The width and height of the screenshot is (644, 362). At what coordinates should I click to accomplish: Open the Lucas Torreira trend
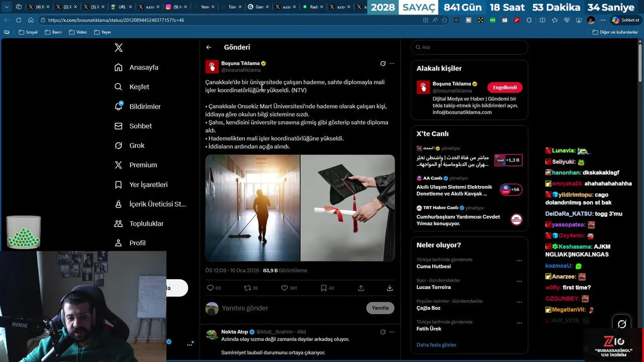[434, 287]
